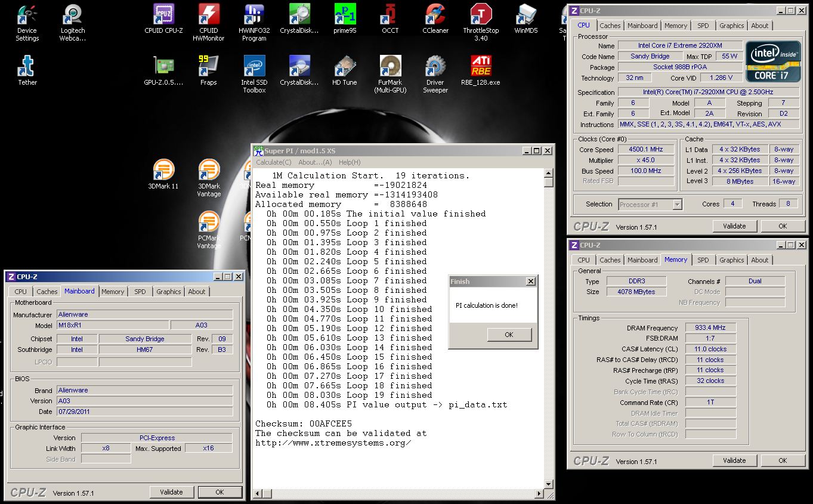Viewport: 813px width, 504px height.
Task: Select About tab in CPU-Z processor window
Action: (760, 26)
